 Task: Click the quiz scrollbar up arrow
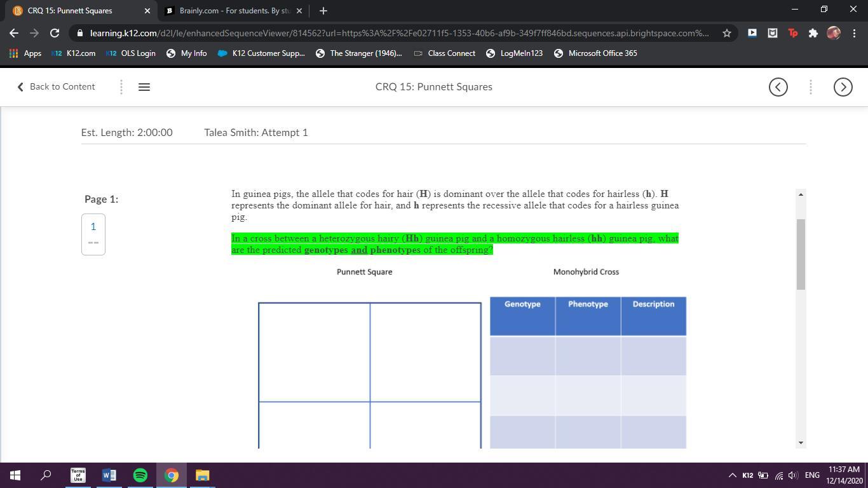coord(801,194)
